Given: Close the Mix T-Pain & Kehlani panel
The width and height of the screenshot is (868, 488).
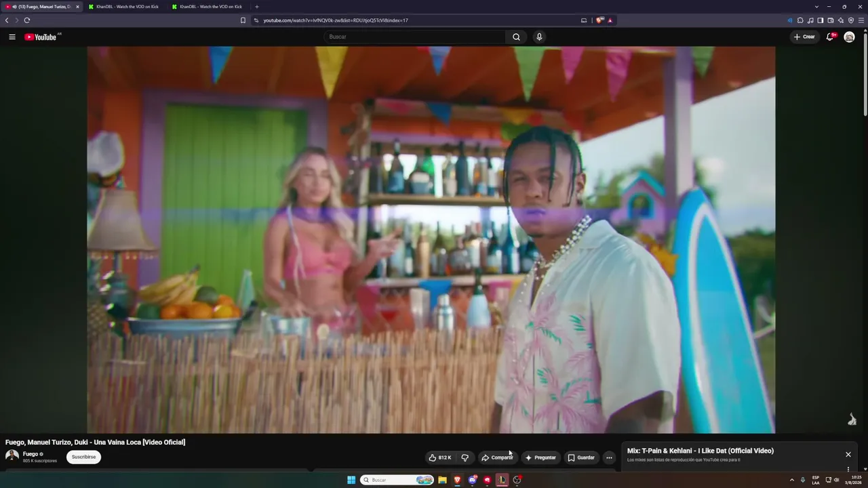Looking at the screenshot, I should pos(848,454).
